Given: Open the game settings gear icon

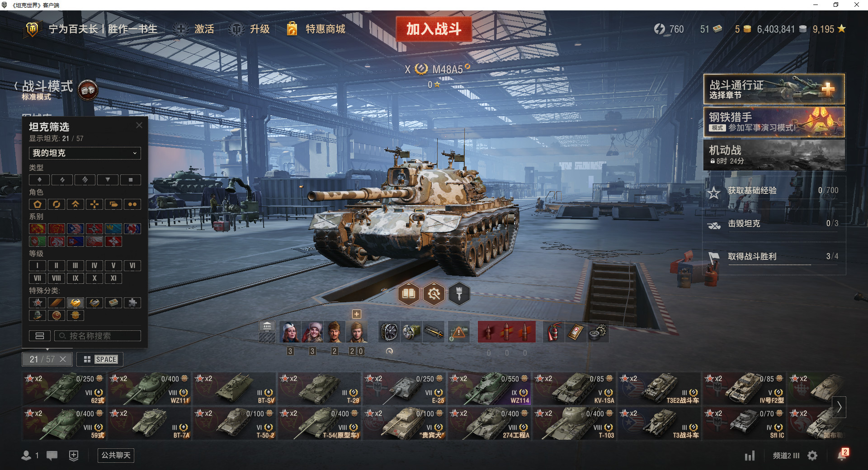Looking at the screenshot, I should click(x=812, y=456).
